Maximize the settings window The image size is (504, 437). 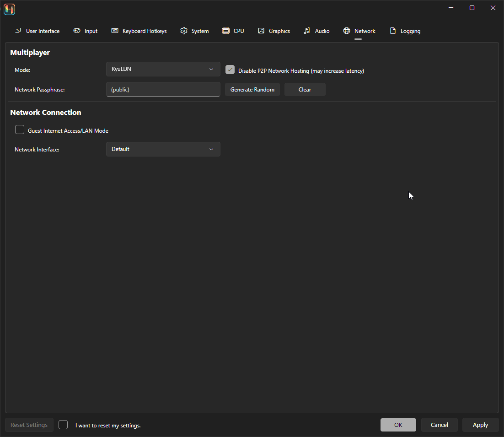pos(472,8)
